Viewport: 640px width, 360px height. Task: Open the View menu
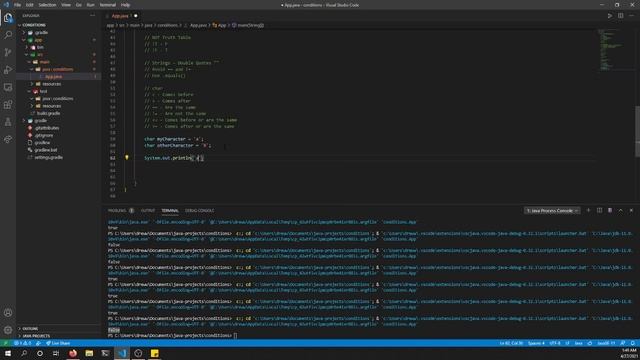66,5
